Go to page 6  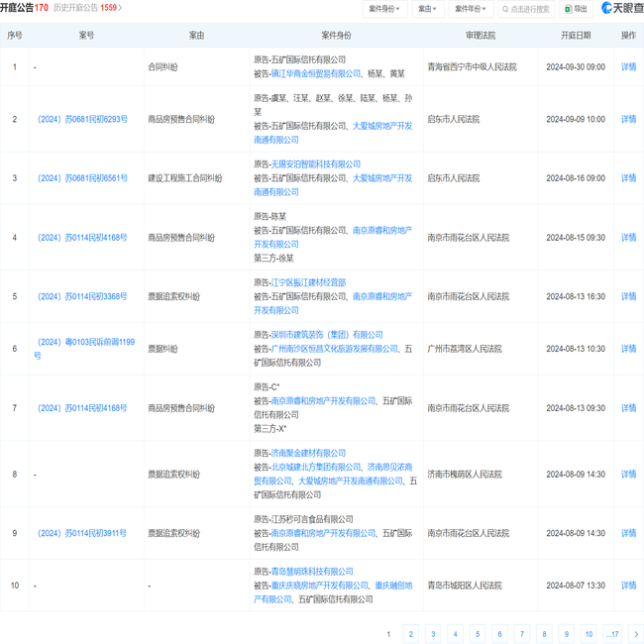(499, 634)
